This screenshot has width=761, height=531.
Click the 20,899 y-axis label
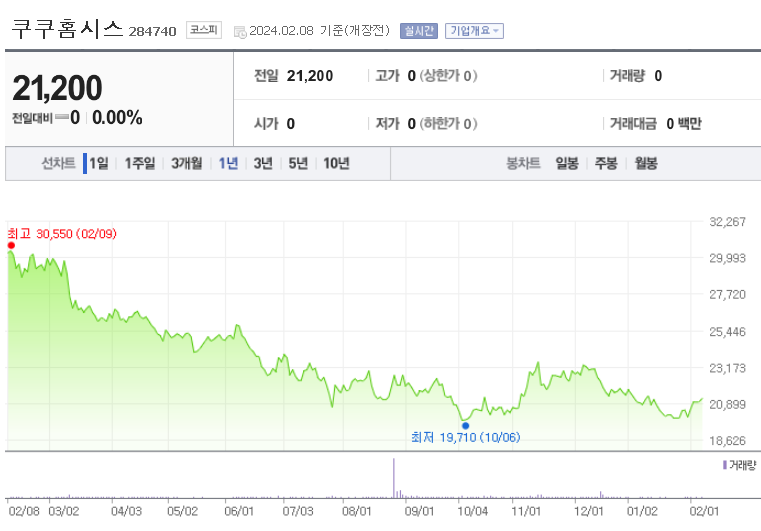(727, 404)
